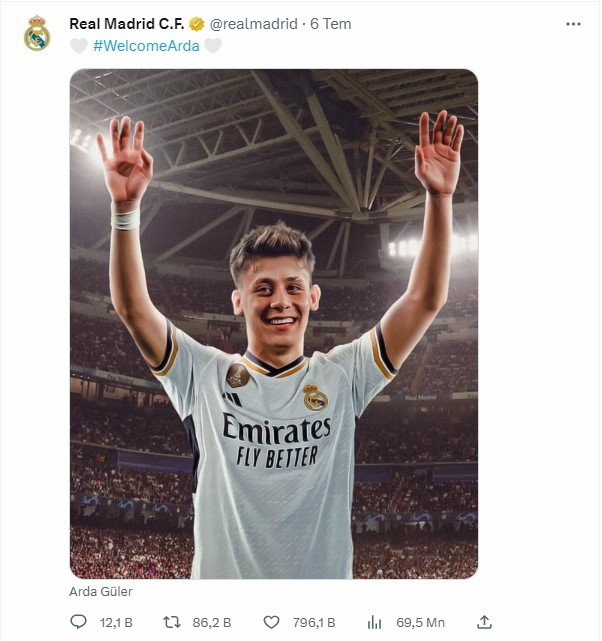Click the '6 Tem' post timestamp
Image resolution: width=602 pixels, height=641 pixels.
click(x=331, y=23)
